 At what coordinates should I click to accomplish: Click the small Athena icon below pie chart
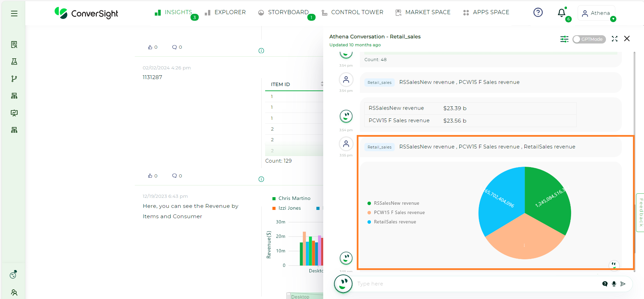(x=614, y=265)
